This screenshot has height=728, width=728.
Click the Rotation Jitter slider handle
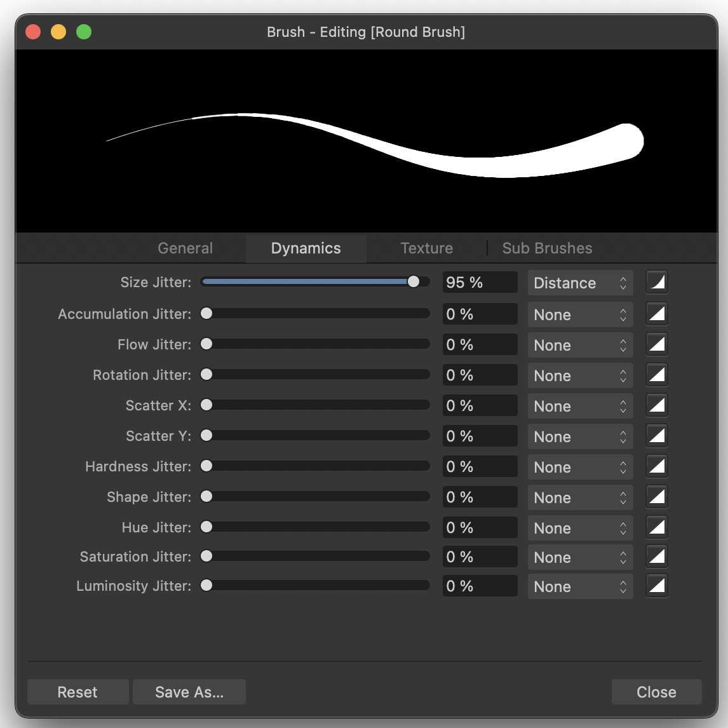tap(206, 374)
